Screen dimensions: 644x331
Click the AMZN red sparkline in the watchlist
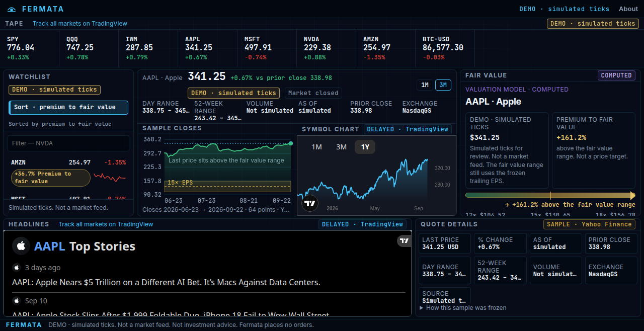click(110, 177)
